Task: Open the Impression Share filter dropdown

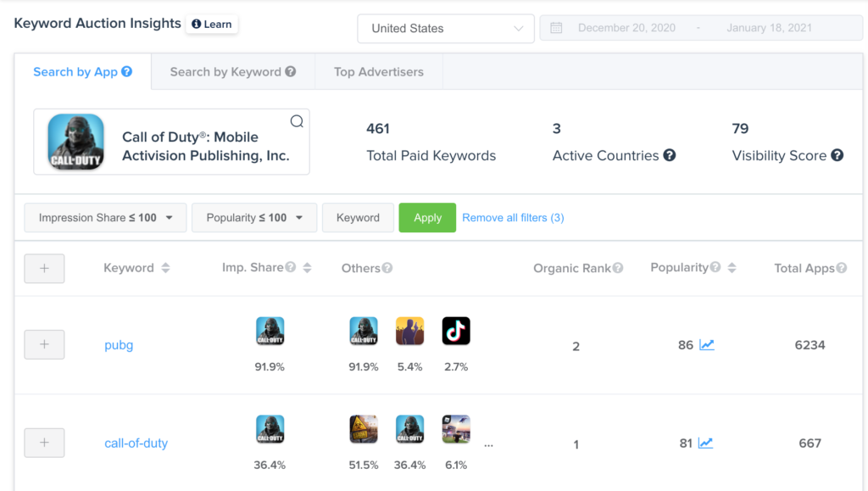Action: 105,218
